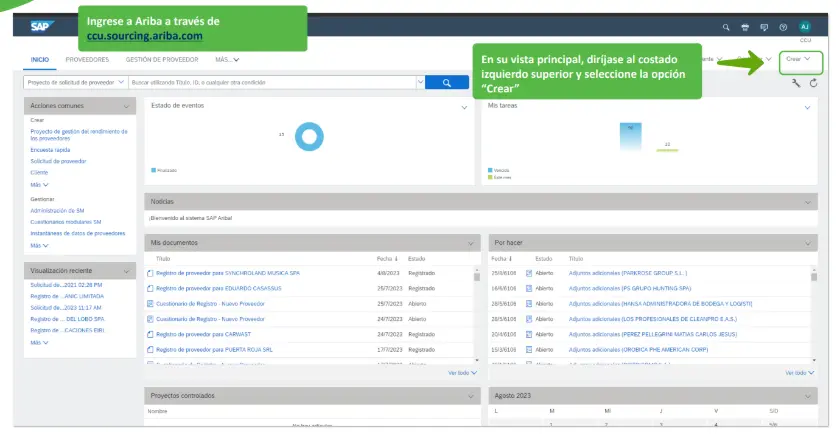Open Proyecto de gestión del rendimiento link
The image size is (840, 435).
pyautogui.click(x=79, y=135)
